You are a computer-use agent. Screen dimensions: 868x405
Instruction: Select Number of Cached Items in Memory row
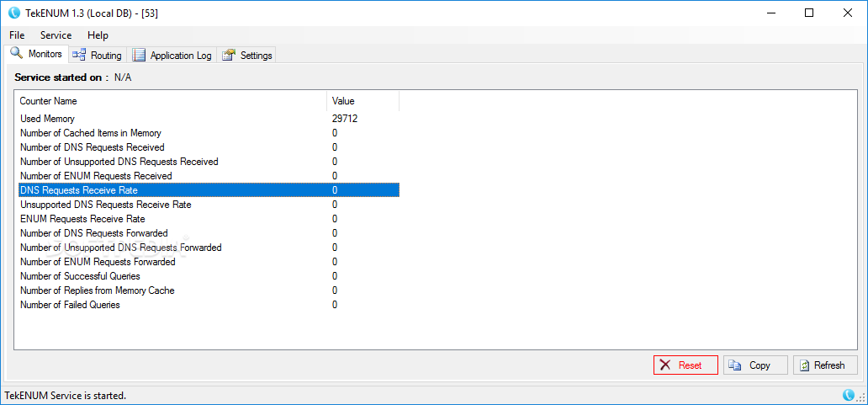pyautogui.click(x=209, y=133)
